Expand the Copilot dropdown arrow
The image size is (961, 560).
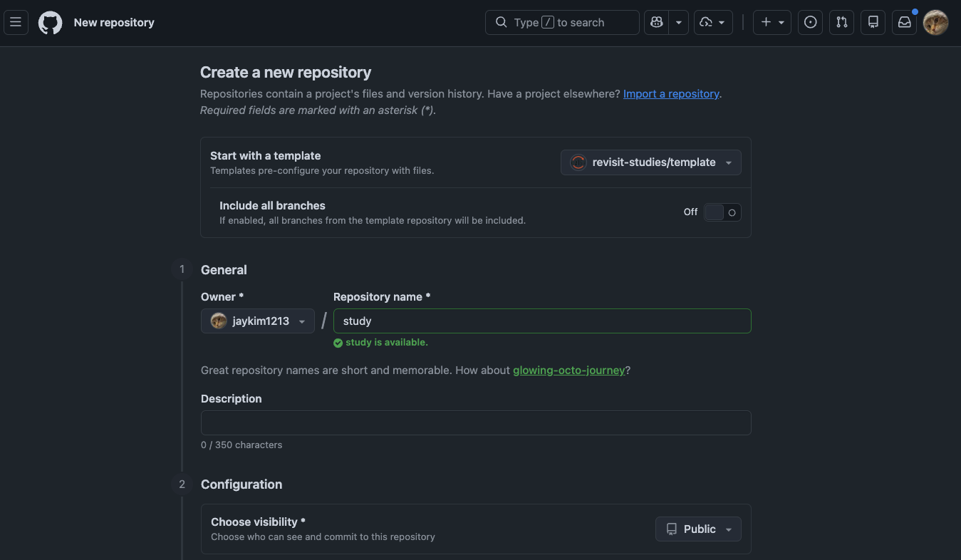(679, 23)
